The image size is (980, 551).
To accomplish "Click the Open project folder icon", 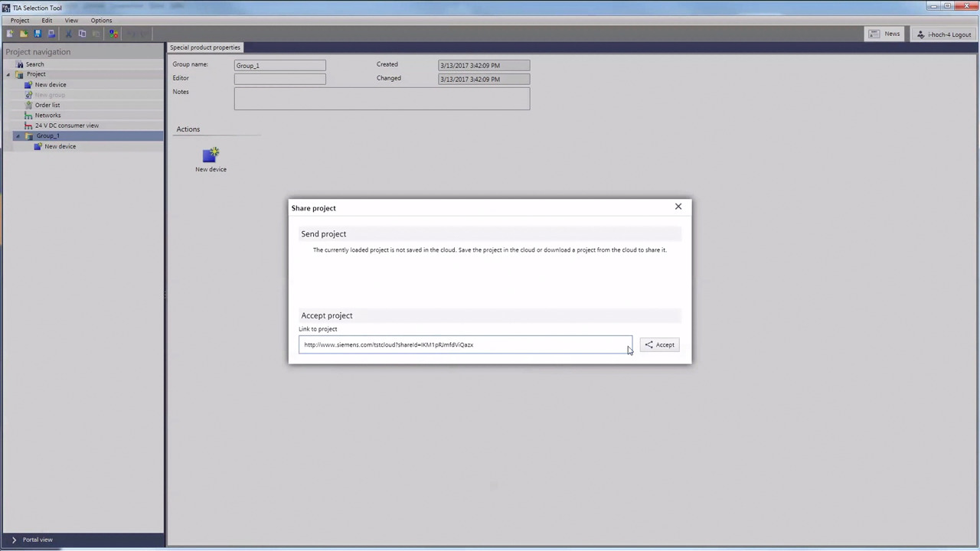I will pos(23,34).
